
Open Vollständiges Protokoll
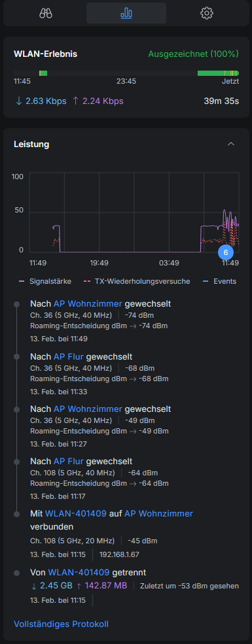point(62,624)
